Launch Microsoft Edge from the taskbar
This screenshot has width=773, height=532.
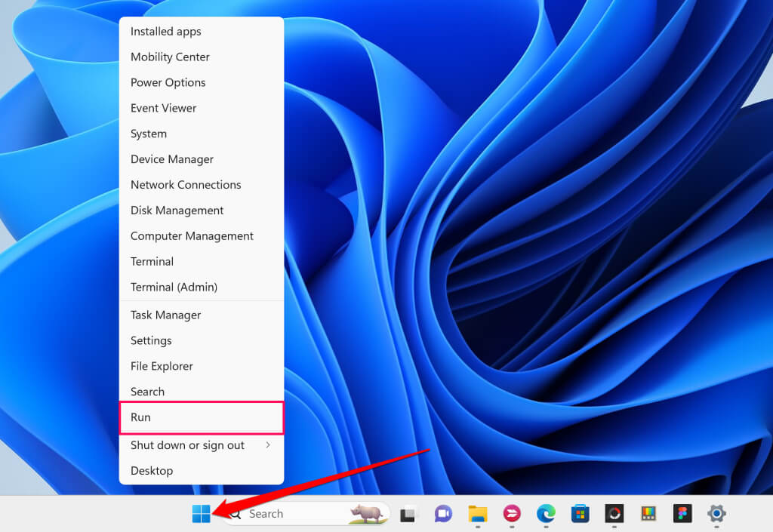tap(546, 514)
